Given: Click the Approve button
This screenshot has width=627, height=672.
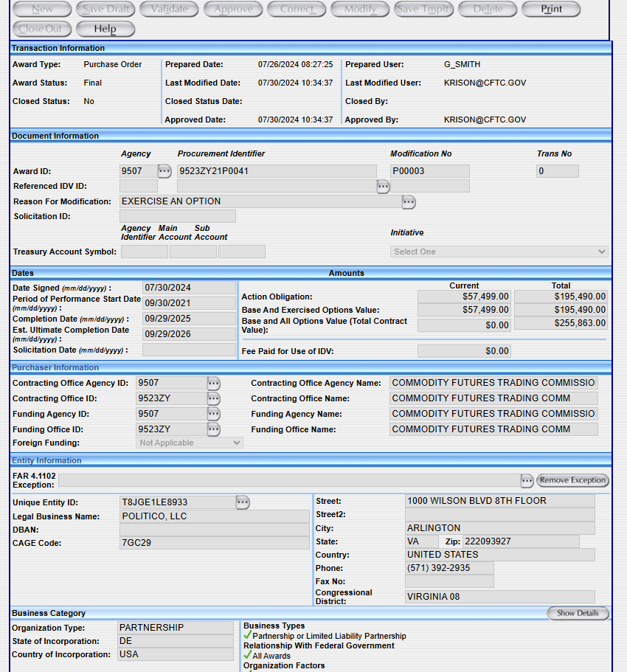Looking at the screenshot, I should 233,9.
